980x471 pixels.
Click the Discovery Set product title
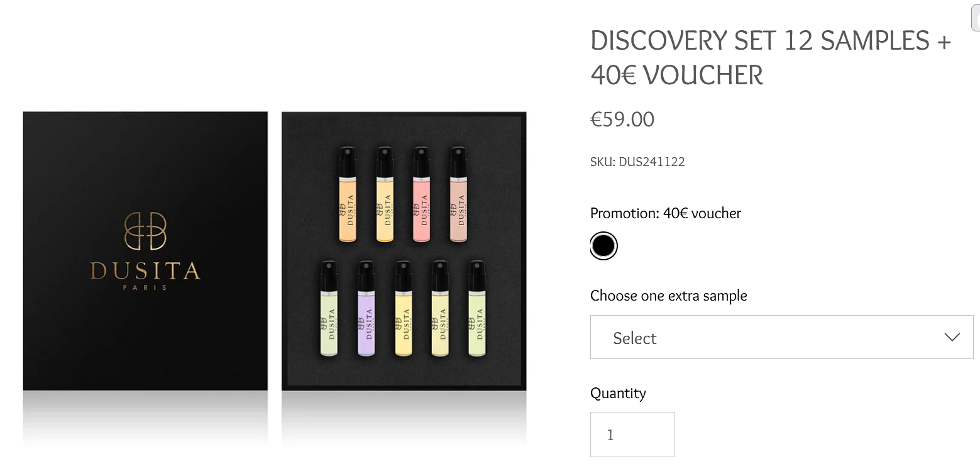pyautogui.click(x=770, y=58)
